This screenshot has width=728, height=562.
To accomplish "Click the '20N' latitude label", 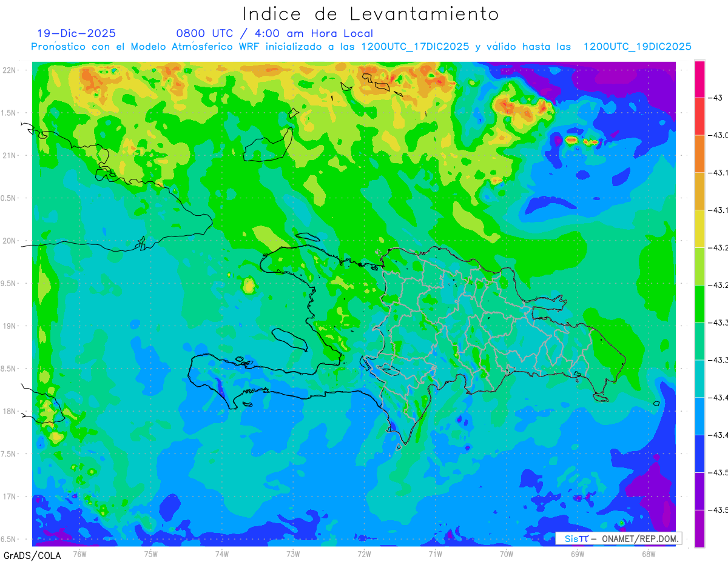I will tap(9, 241).
